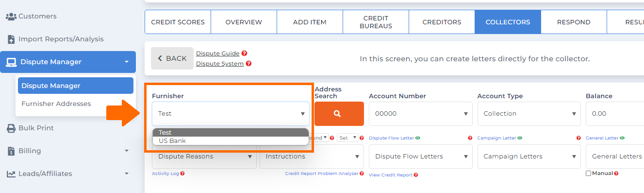Image resolution: width=644 pixels, height=193 pixels.
Task: Click the Billing invoice icon
Action: point(11,151)
